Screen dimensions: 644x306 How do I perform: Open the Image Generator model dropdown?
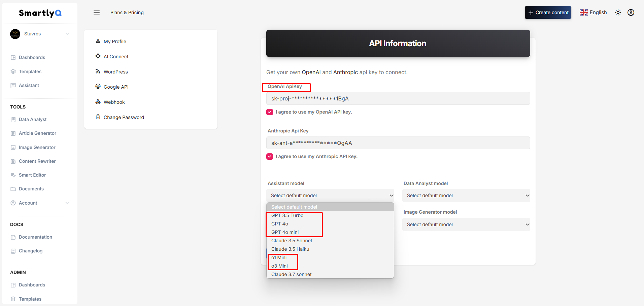point(466,224)
